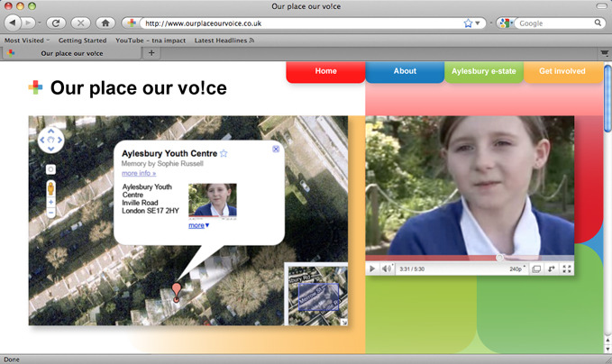Bookmark this page with the star icon
The width and height of the screenshot is (612, 364).
tap(468, 23)
